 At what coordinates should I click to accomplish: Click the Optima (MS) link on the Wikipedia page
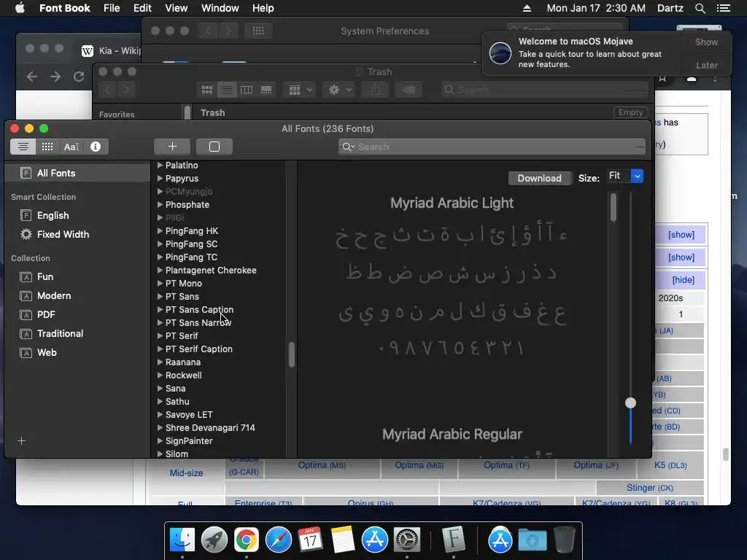322,465
